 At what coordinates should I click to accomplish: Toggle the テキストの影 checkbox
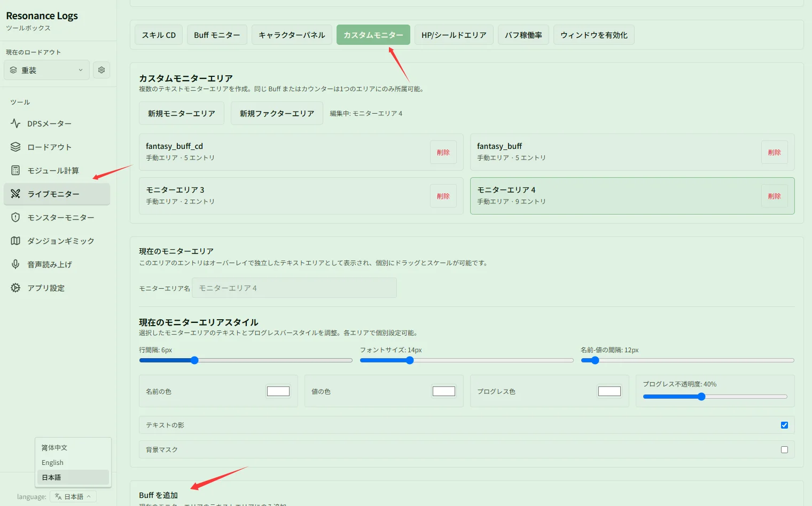point(784,425)
